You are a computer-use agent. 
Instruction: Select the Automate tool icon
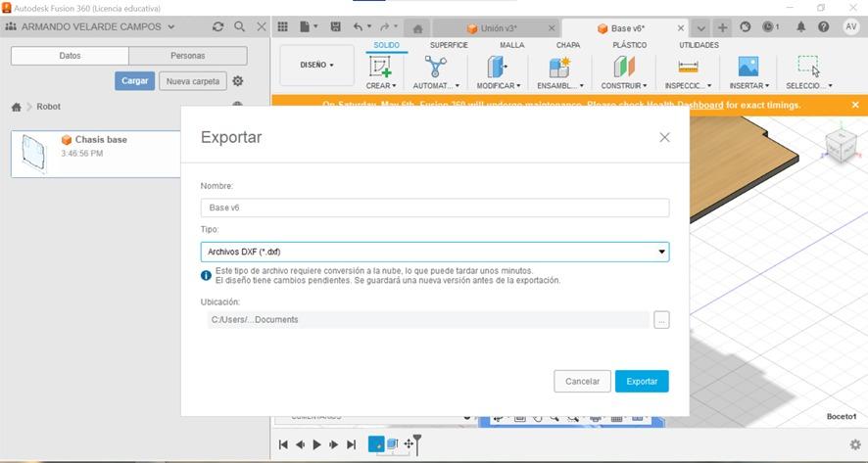pyautogui.click(x=436, y=67)
